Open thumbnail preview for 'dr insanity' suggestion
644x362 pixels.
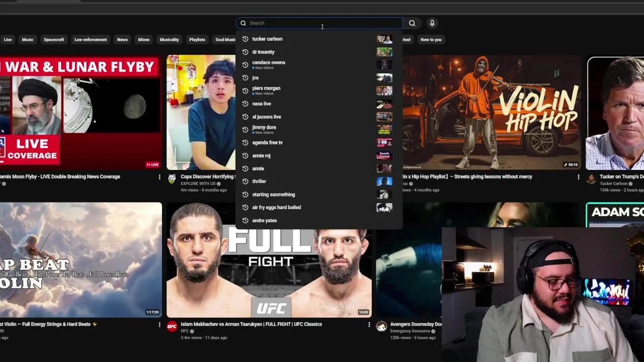(384, 52)
